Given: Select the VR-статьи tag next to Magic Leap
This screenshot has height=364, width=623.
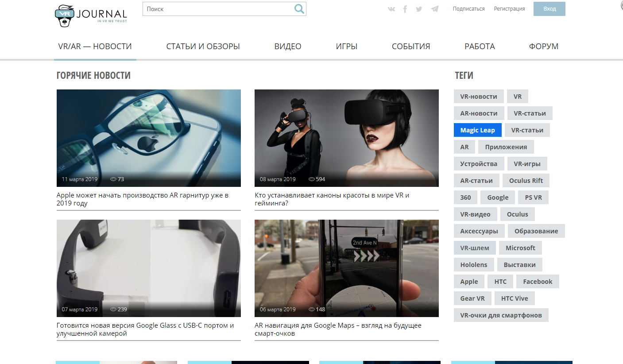Looking at the screenshot, I should click(x=527, y=130).
